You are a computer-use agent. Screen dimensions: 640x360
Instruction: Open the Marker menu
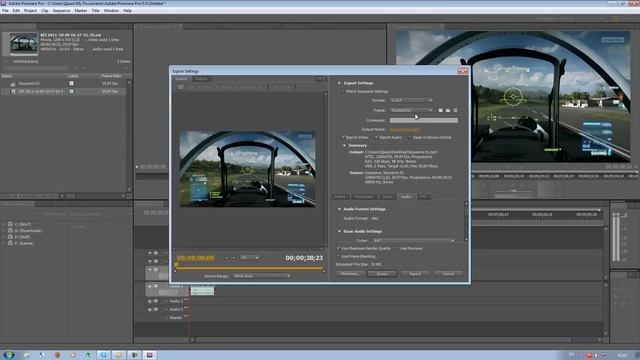[x=80, y=11]
